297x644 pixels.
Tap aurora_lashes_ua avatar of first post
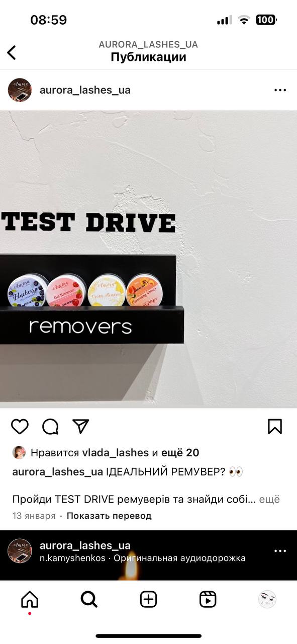pyautogui.click(x=20, y=90)
